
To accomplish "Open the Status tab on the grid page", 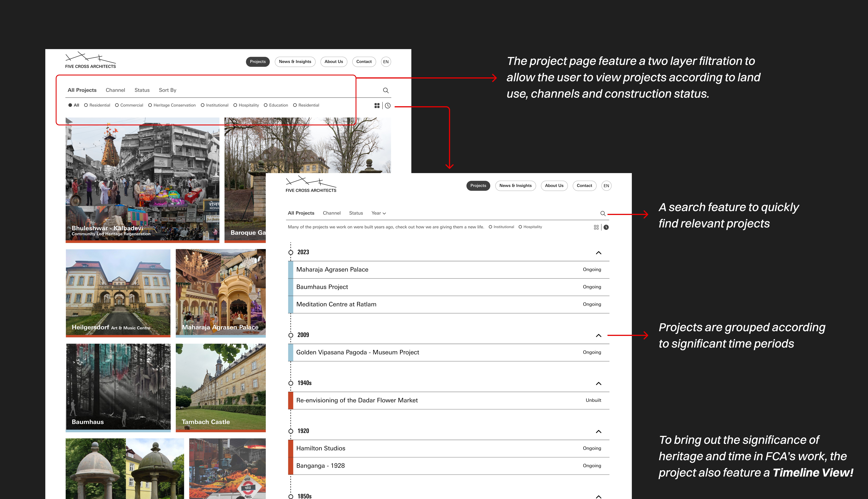I will (x=142, y=90).
